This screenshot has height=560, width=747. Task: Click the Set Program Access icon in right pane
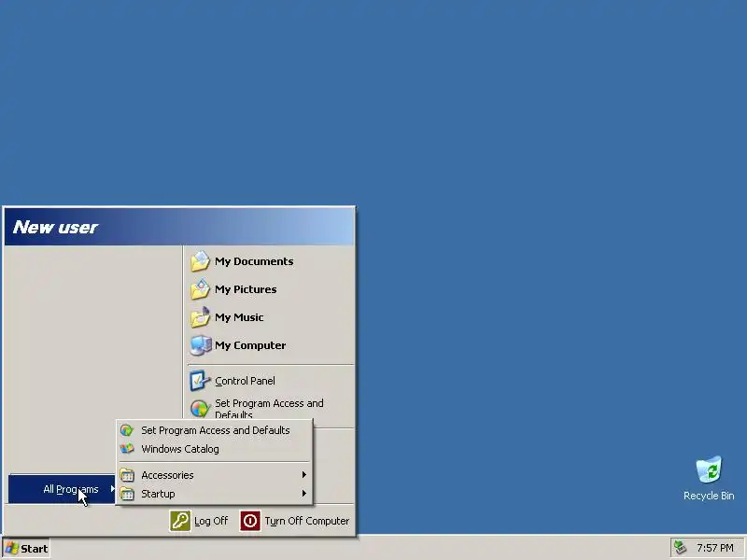point(200,409)
